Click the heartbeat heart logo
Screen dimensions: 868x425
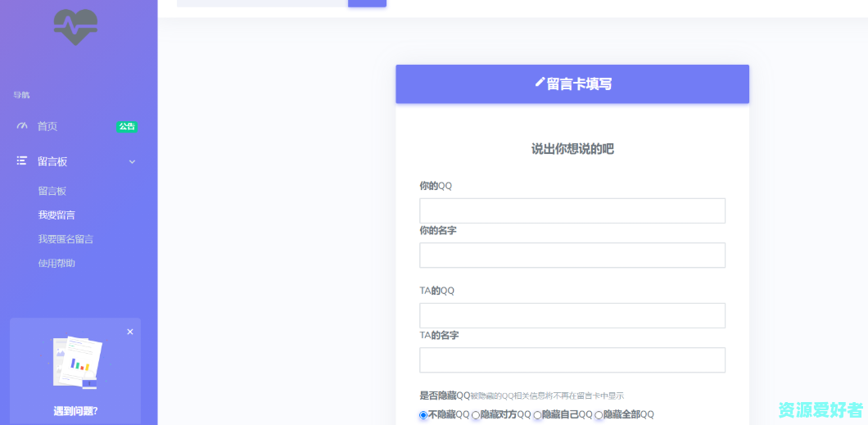(76, 27)
